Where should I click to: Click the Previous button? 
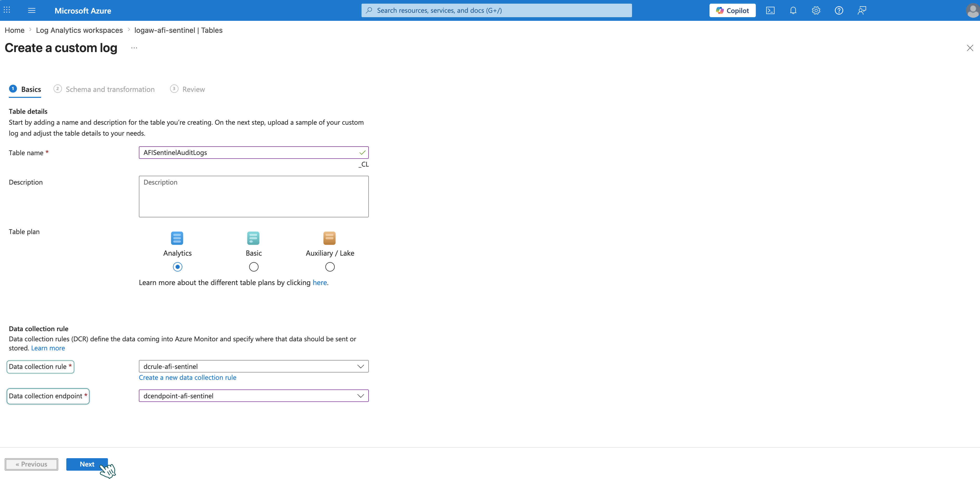pyautogui.click(x=31, y=464)
